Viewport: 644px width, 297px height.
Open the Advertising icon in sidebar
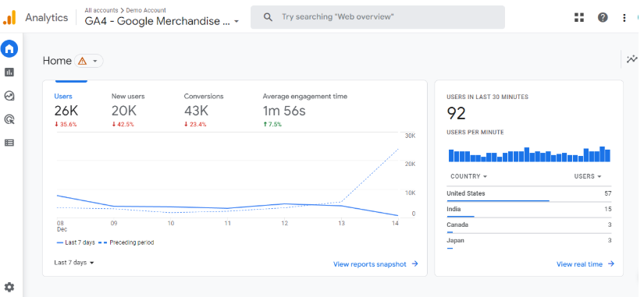click(x=9, y=119)
